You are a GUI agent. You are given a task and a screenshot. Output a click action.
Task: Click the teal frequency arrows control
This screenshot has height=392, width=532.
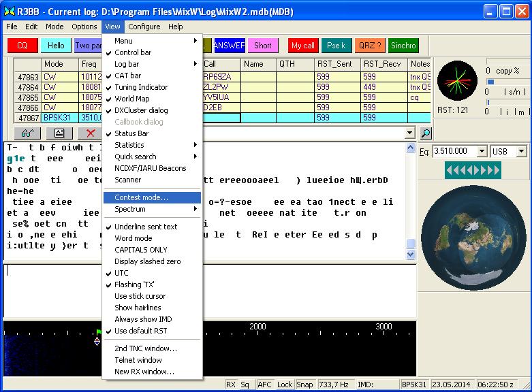pyautogui.click(x=473, y=169)
